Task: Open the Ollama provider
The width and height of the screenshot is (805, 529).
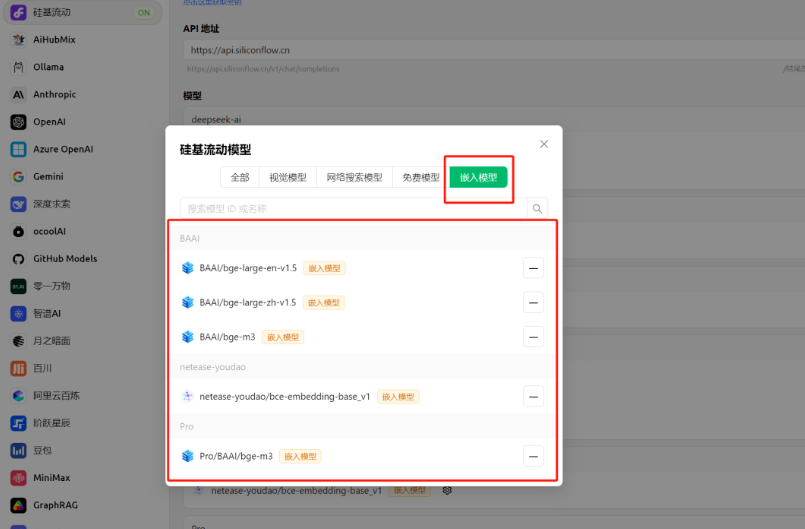Action: (82, 67)
